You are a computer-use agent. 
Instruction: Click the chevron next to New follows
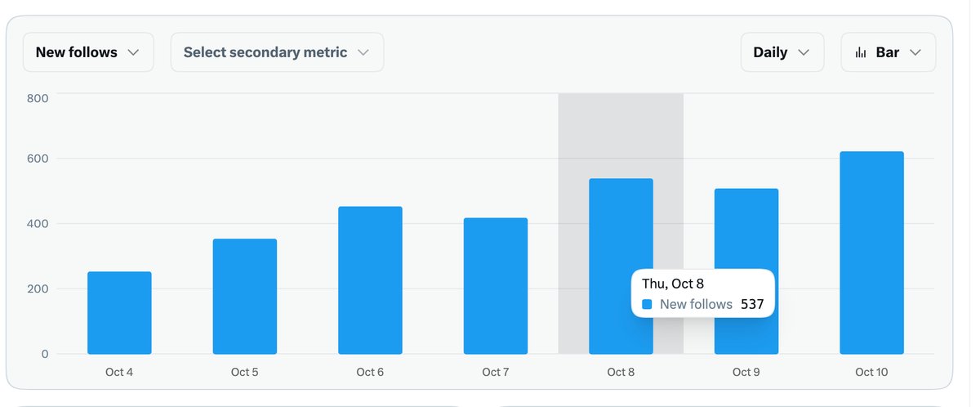click(x=134, y=52)
